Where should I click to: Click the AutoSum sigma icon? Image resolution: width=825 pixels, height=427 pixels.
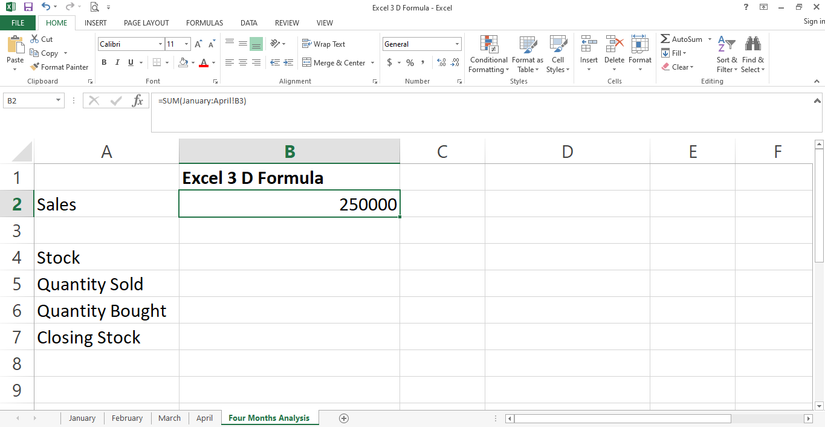click(666, 39)
